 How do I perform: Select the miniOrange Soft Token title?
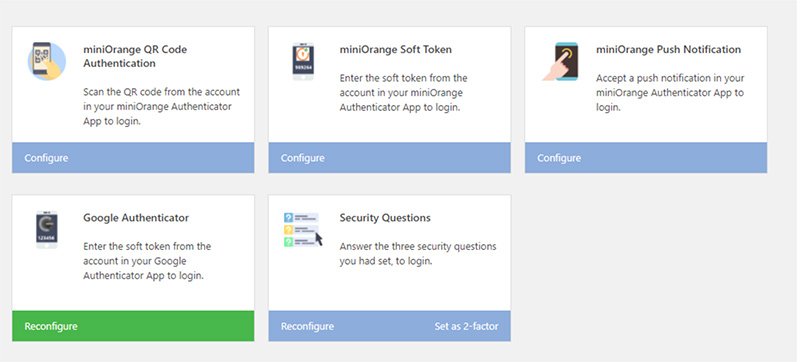[395, 49]
